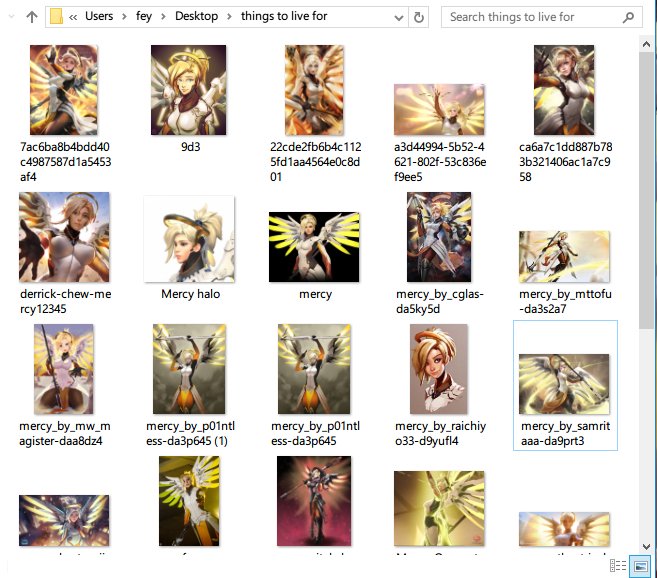Select the 9d3 image thumbnail
657x578 pixels.
point(189,90)
